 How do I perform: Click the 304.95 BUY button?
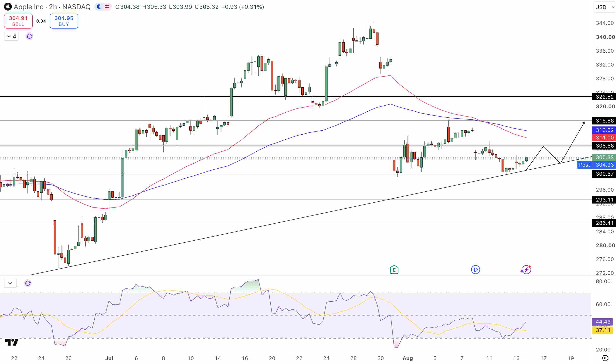(x=64, y=21)
